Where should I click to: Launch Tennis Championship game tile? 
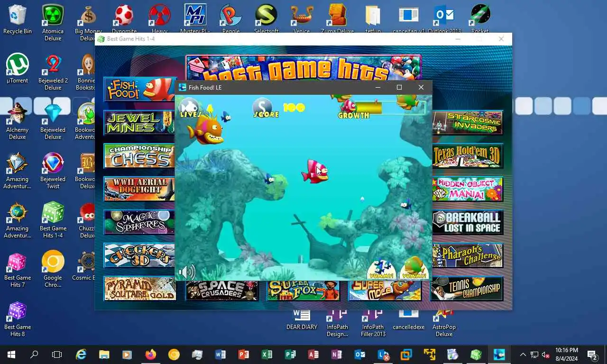tap(467, 288)
